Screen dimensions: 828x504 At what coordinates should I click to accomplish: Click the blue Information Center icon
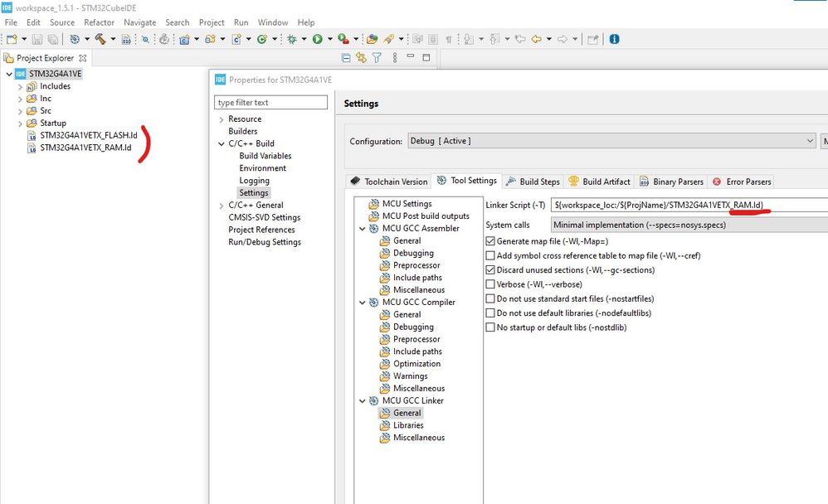(x=614, y=39)
